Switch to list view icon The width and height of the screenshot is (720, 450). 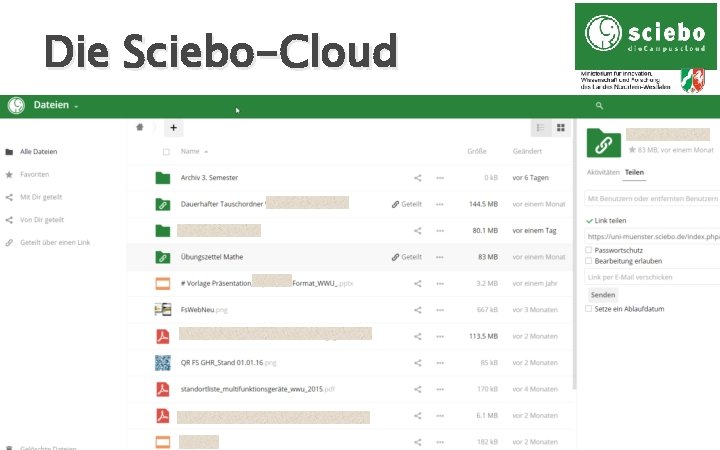(x=540, y=128)
